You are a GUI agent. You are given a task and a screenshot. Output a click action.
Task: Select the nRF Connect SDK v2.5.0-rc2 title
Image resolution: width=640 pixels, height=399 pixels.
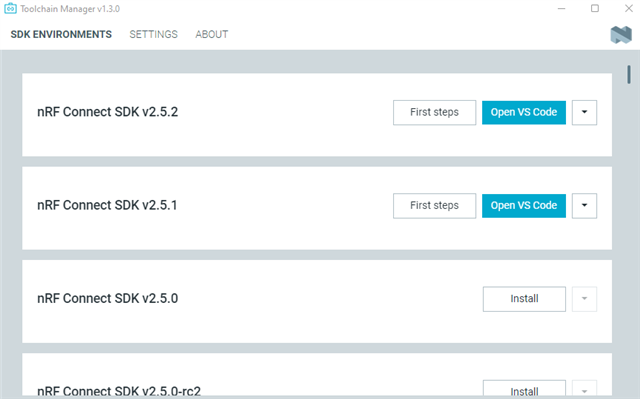click(119, 390)
